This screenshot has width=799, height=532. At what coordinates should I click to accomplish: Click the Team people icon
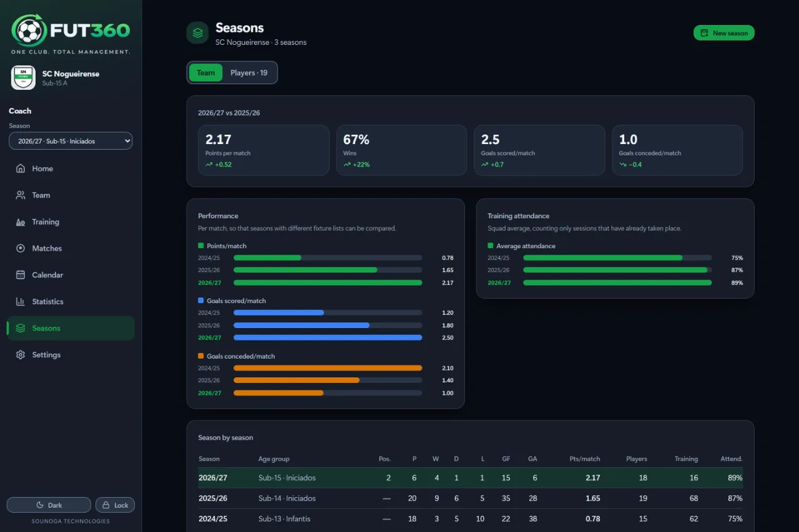(x=21, y=195)
